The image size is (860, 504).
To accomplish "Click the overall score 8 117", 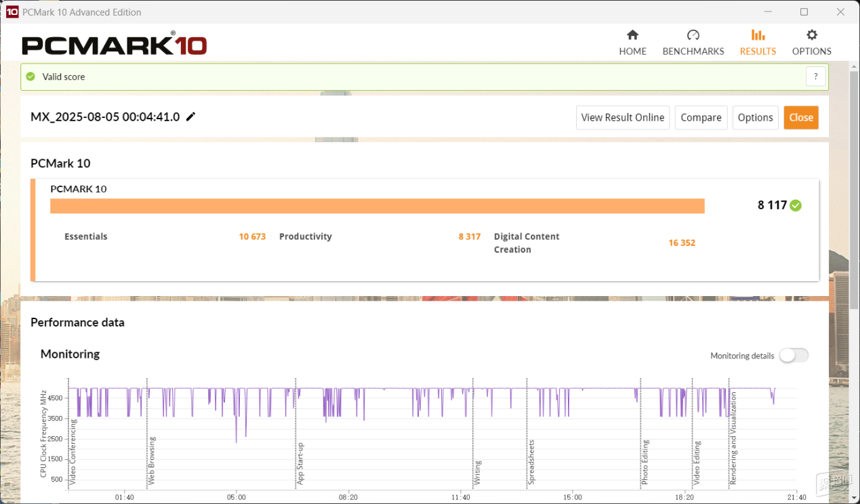I will coord(772,205).
